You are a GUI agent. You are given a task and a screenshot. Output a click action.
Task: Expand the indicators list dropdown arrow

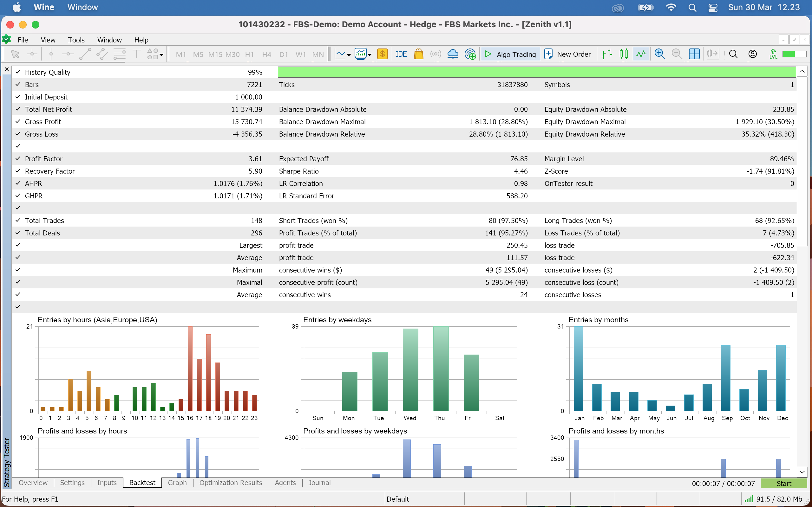point(370,55)
